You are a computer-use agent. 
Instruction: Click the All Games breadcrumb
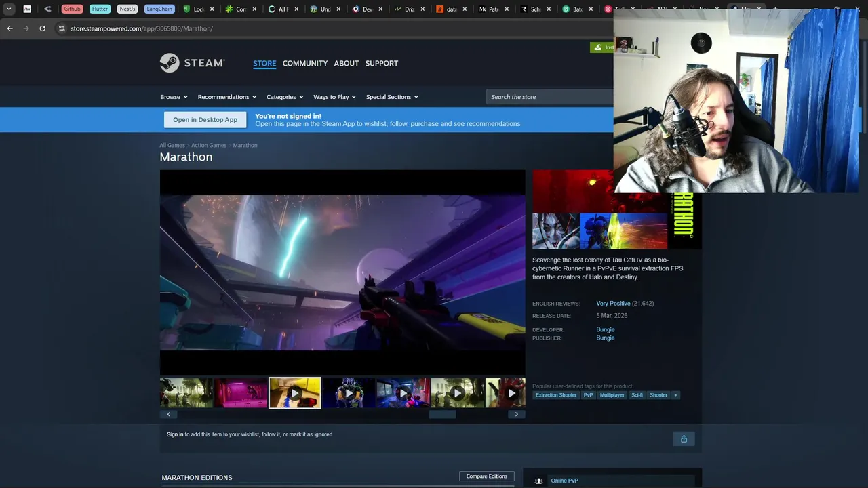172,145
